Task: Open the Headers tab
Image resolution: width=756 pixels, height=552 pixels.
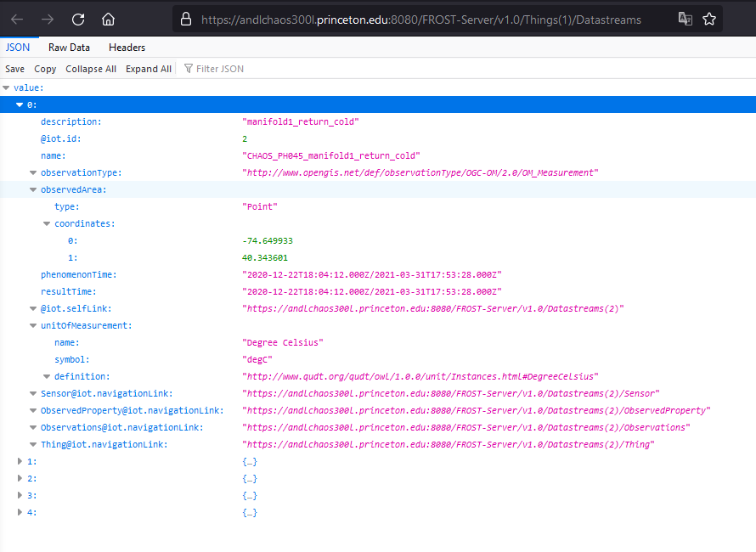Action: [127, 48]
